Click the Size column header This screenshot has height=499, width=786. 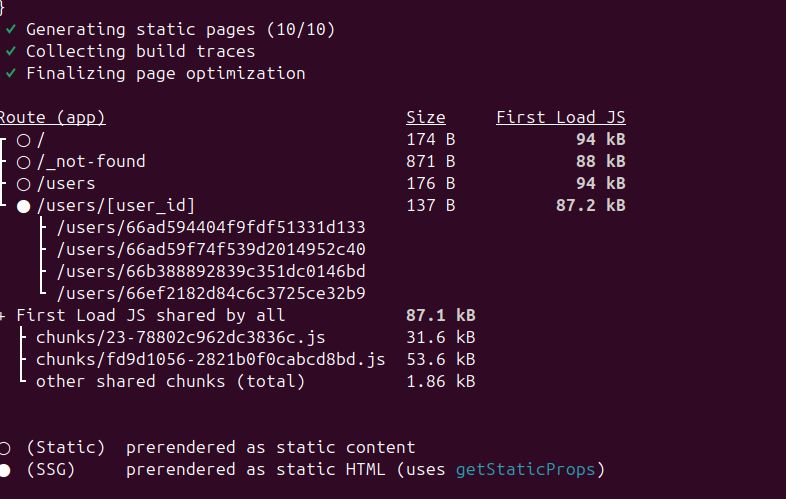(426, 117)
